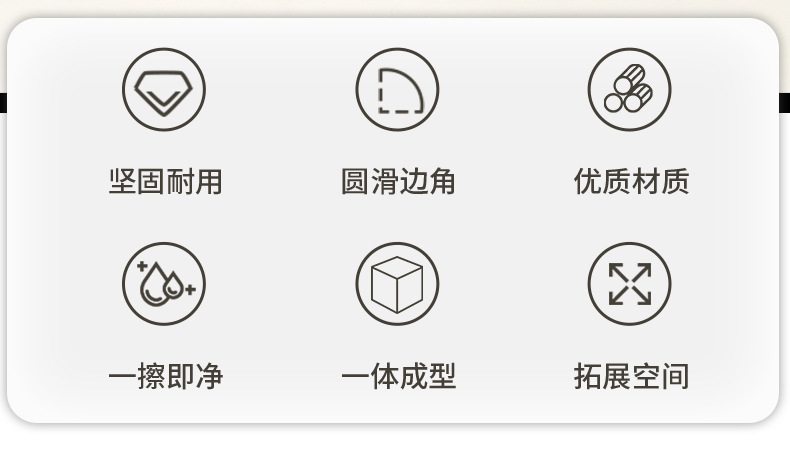Click the black bar at left edge

(4, 103)
